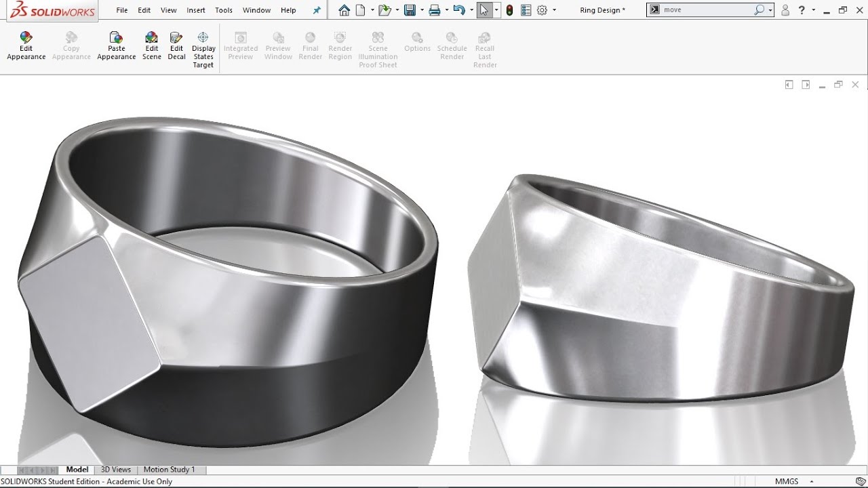This screenshot has height=488, width=868.
Task: Open Help with the question mark icon
Action: click(x=802, y=10)
